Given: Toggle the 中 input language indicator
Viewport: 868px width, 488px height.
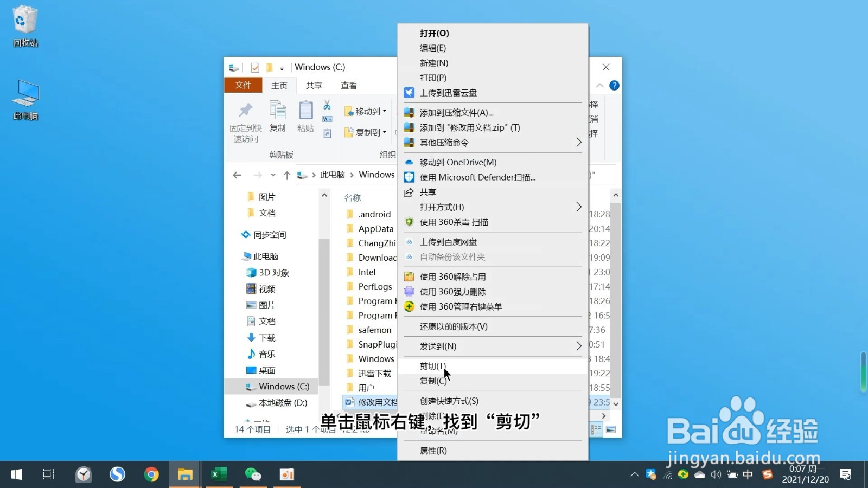Looking at the screenshot, I should [x=748, y=475].
